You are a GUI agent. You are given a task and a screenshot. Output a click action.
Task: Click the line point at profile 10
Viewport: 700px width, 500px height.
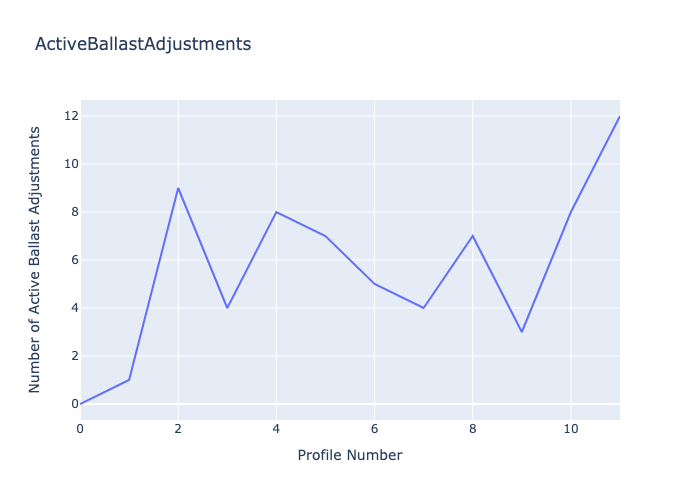[570, 212]
